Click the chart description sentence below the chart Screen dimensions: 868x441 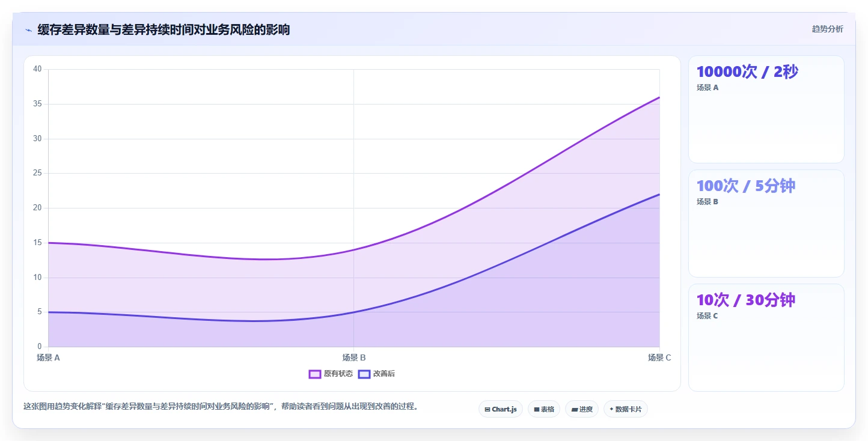221,407
